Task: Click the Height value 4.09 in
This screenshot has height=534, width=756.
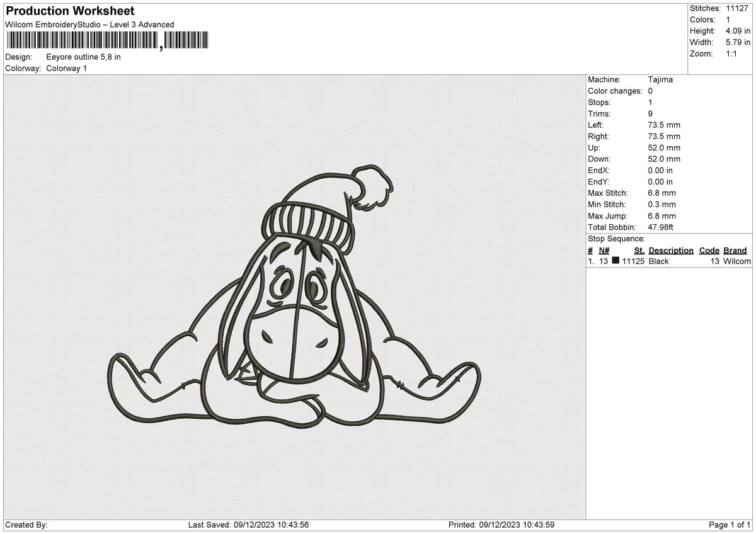Action: click(x=738, y=31)
